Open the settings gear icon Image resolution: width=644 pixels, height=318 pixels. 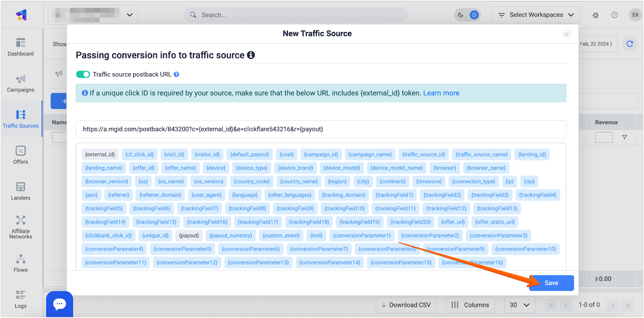tap(595, 15)
